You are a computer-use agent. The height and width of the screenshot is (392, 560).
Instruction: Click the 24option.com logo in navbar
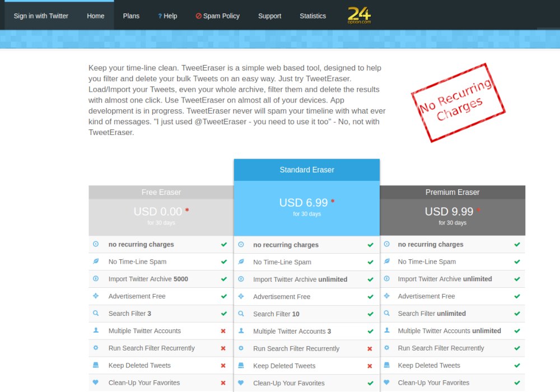pyautogui.click(x=360, y=16)
